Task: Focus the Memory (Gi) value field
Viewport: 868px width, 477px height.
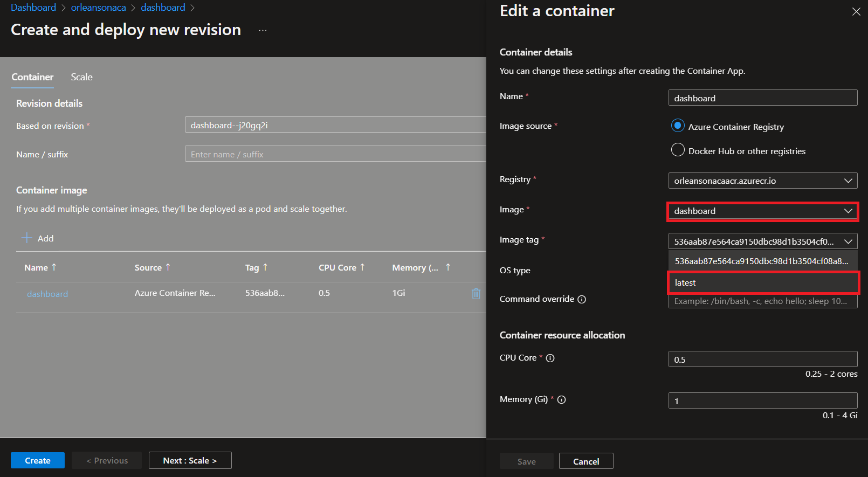Action: tap(763, 400)
